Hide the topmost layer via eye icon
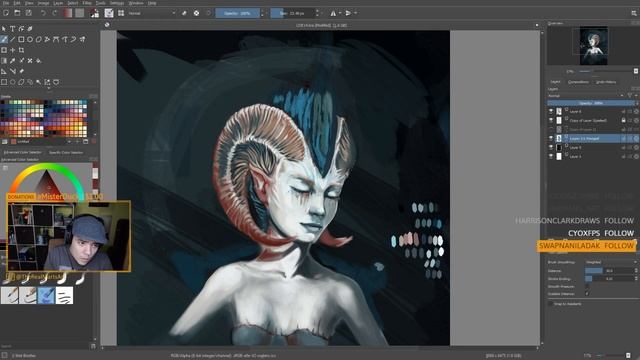This screenshot has width=640, height=360. 551,111
